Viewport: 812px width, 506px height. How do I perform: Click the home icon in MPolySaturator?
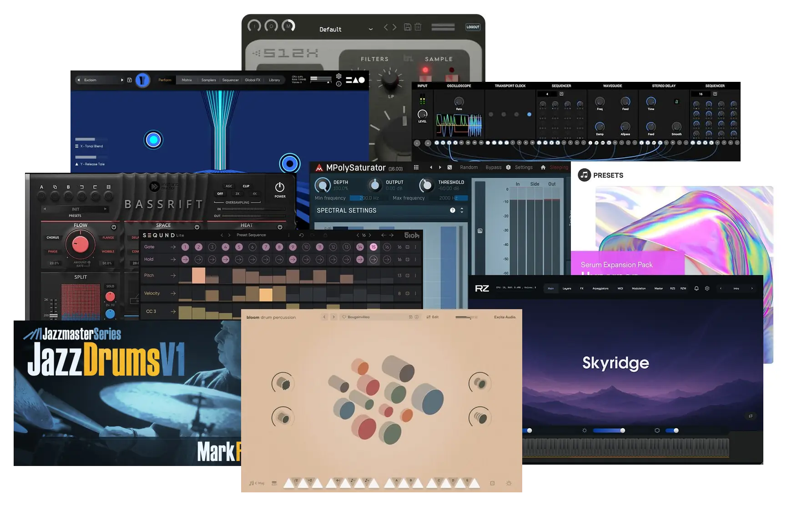pyautogui.click(x=543, y=167)
